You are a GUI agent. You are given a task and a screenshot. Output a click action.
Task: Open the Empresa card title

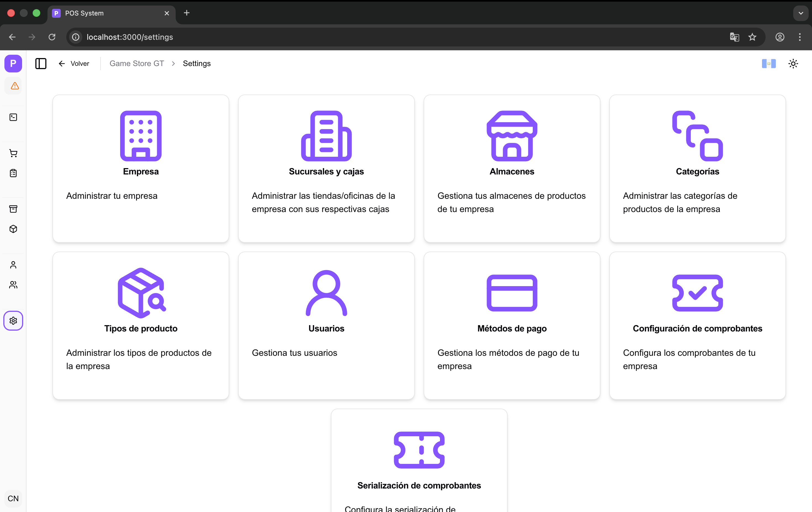coord(141,171)
